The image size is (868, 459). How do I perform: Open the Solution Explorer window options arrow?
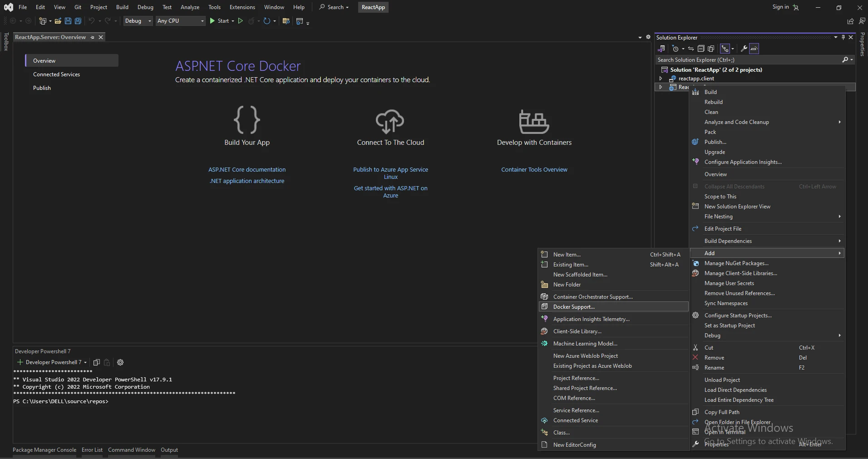pyautogui.click(x=835, y=37)
